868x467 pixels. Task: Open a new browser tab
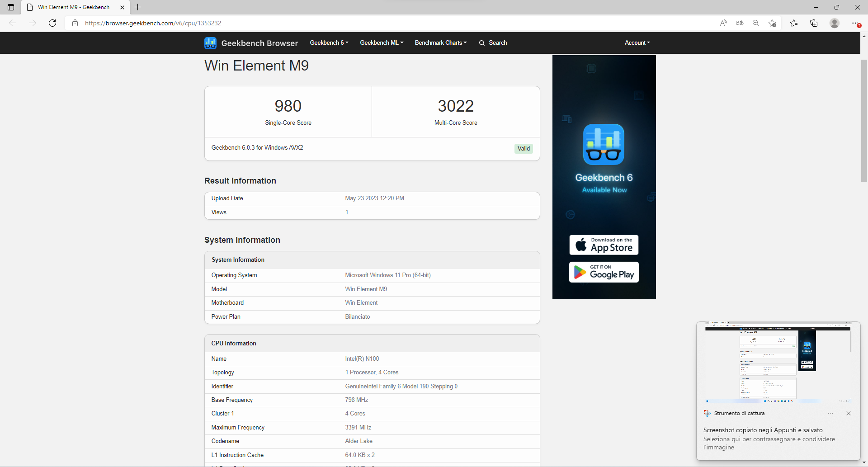(x=138, y=7)
